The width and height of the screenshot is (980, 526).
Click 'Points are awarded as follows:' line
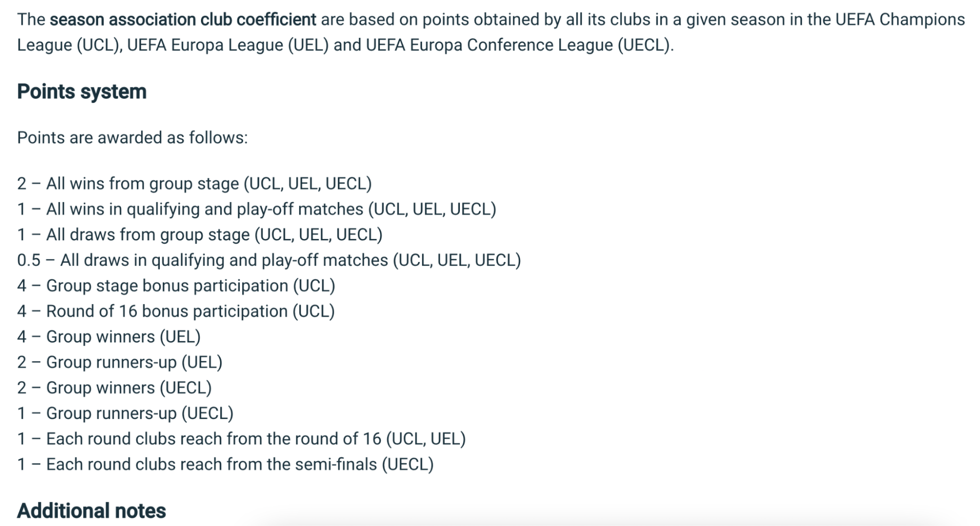click(x=132, y=138)
